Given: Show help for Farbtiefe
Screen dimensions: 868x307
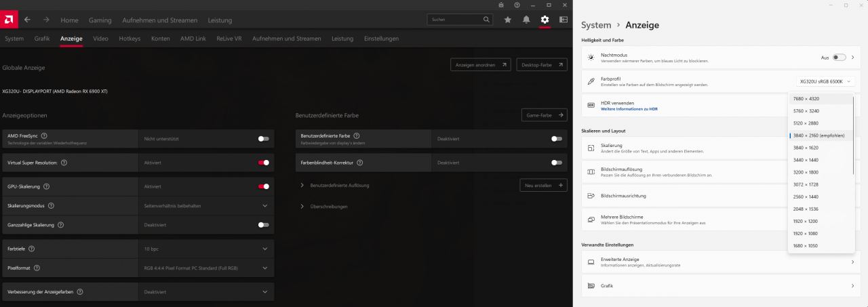Looking at the screenshot, I should (x=31, y=249).
